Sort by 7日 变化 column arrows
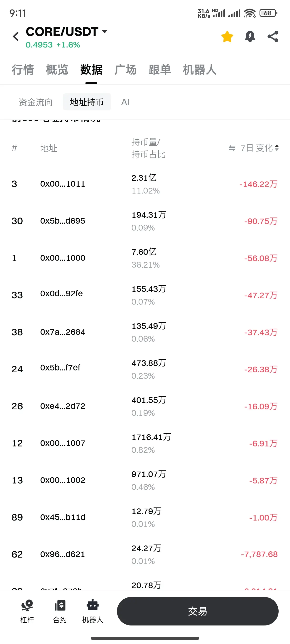This screenshot has height=644, width=290. (277, 148)
